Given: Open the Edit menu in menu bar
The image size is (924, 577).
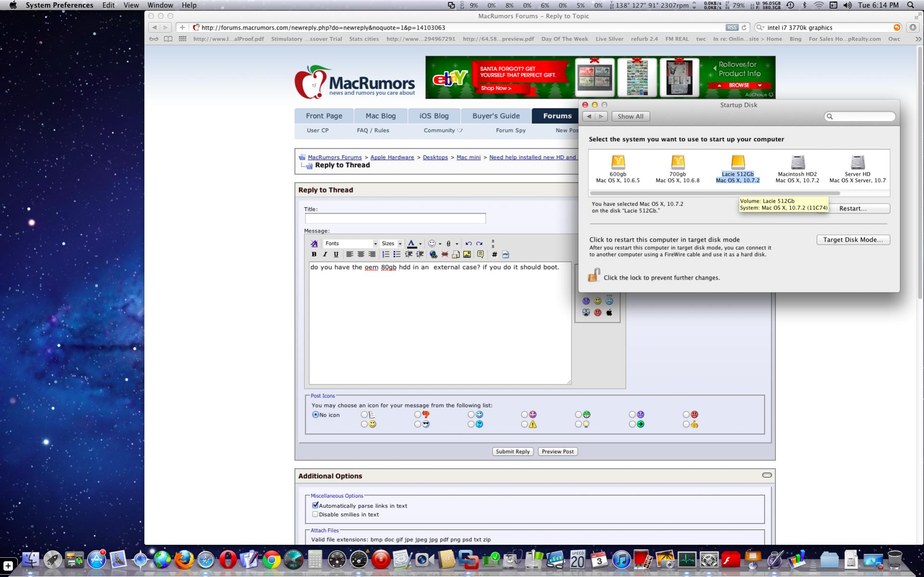Looking at the screenshot, I should (108, 5).
